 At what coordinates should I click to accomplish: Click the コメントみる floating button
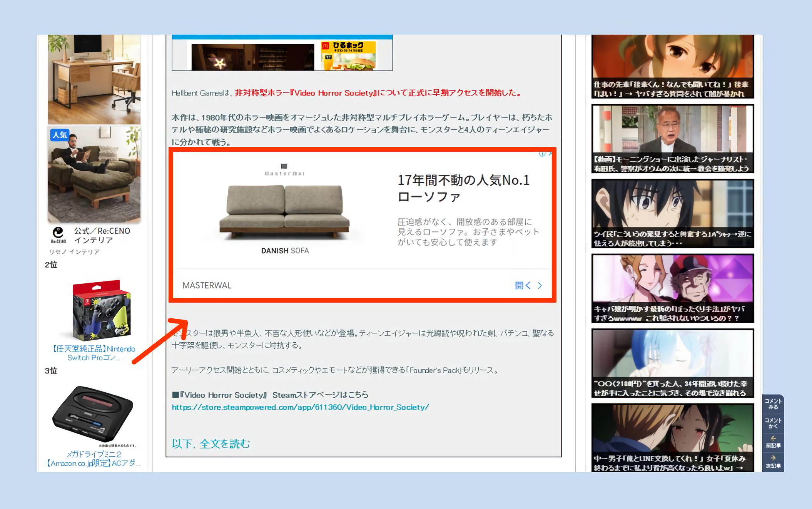(x=773, y=404)
